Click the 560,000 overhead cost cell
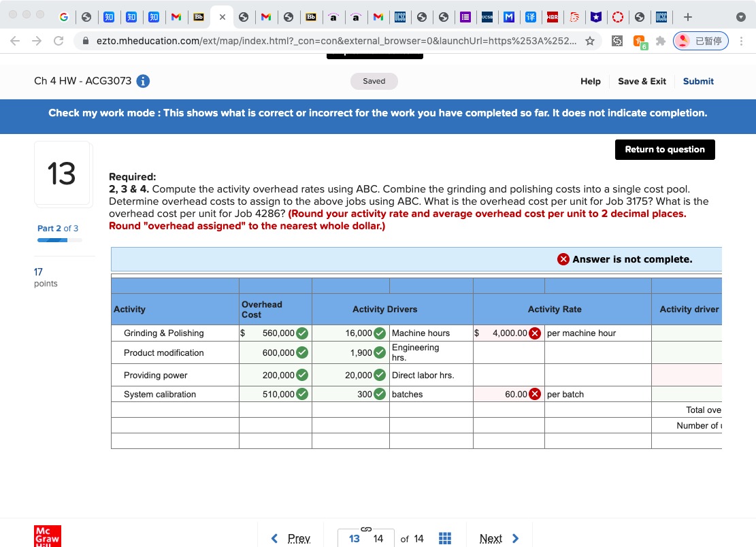The height and width of the screenshot is (547, 756). pyautogui.click(x=276, y=333)
